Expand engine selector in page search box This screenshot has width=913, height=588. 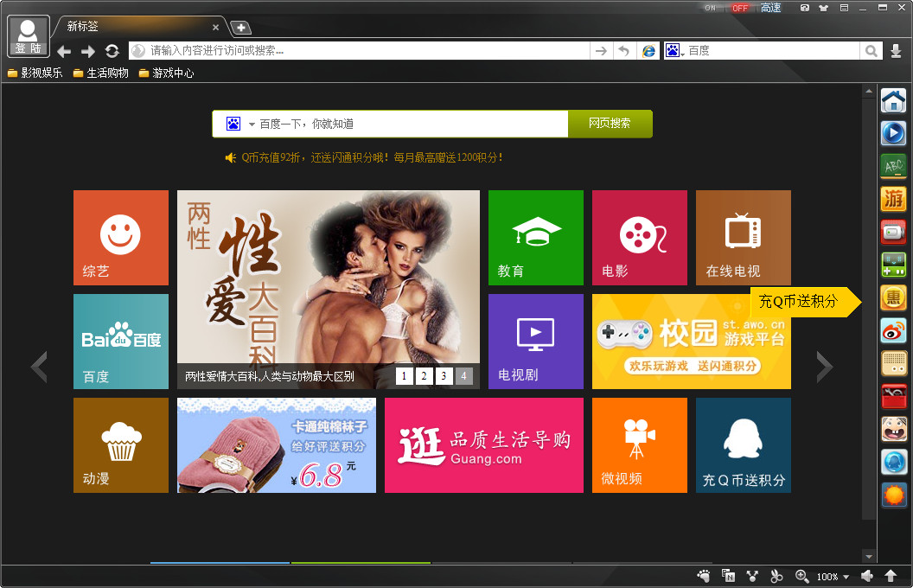point(252,124)
